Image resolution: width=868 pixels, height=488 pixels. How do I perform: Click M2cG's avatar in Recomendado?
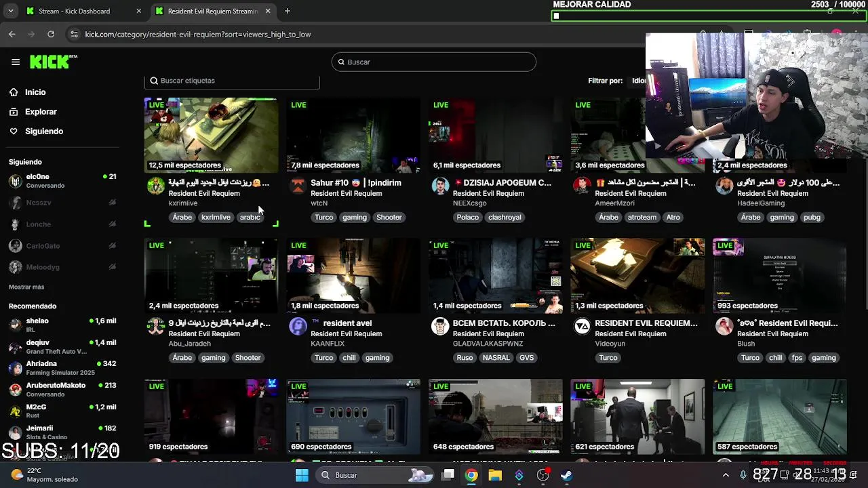pos(15,411)
